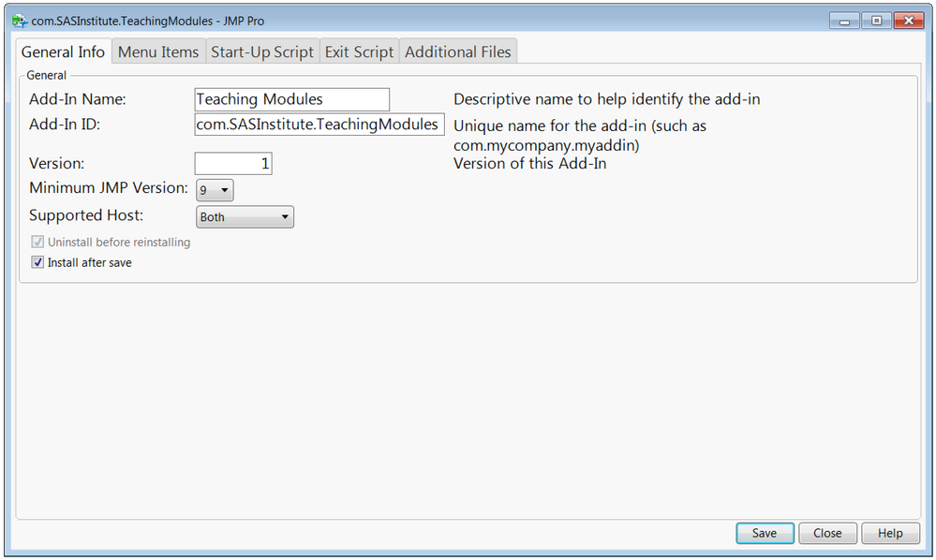936x560 pixels.
Task: Click the 'General' group box label
Action: pos(46,75)
